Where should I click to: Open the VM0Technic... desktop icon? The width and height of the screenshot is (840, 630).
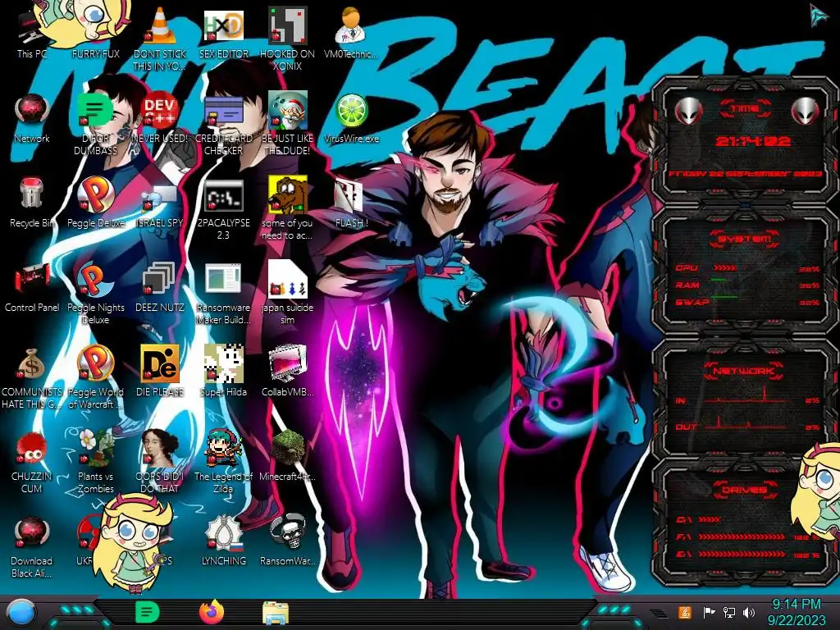pyautogui.click(x=351, y=33)
